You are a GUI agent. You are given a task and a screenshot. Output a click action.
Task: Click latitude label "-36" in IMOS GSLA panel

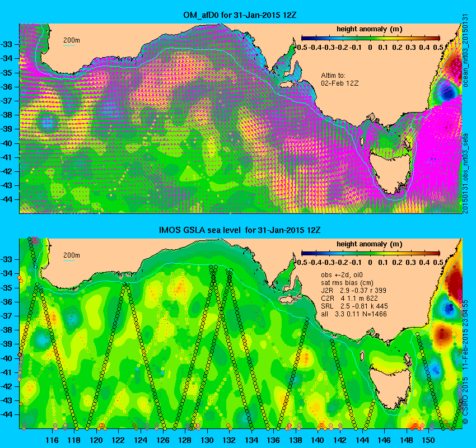[x=6, y=302]
